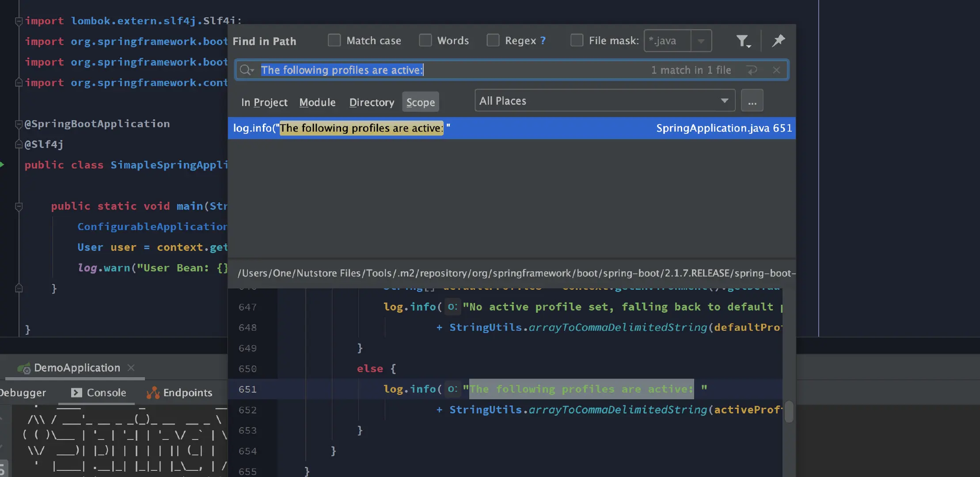Clear the search text with X icon

point(776,70)
